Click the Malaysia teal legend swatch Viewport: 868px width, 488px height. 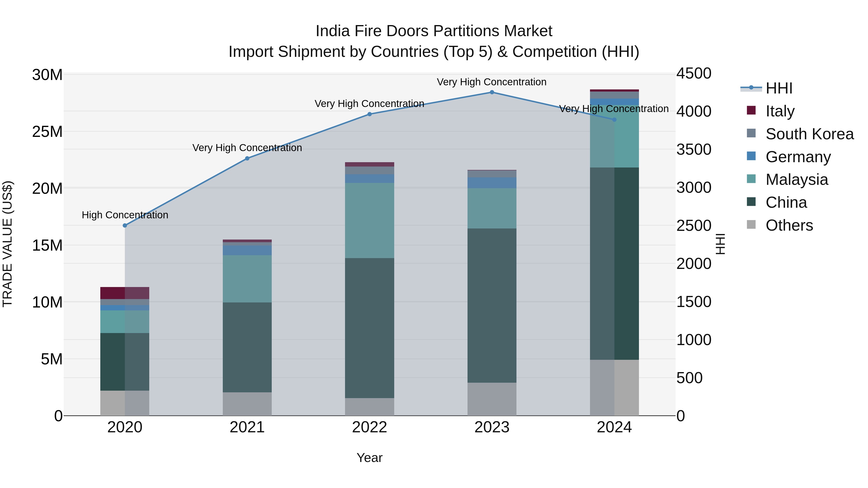[751, 179]
